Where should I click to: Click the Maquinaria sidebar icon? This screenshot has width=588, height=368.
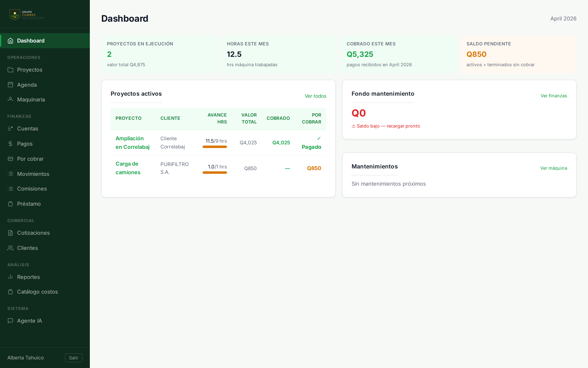coord(10,99)
